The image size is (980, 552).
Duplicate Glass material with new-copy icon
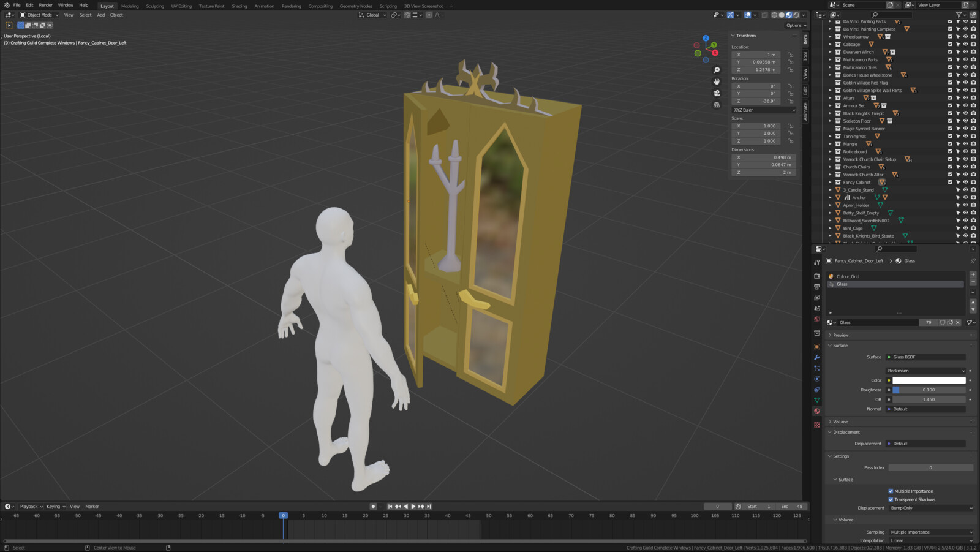(950, 322)
